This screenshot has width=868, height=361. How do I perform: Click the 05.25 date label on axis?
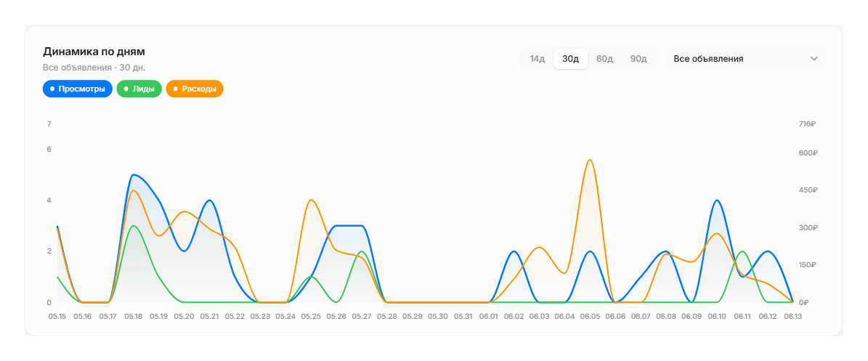pyautogui.click(x=311, y=316)
